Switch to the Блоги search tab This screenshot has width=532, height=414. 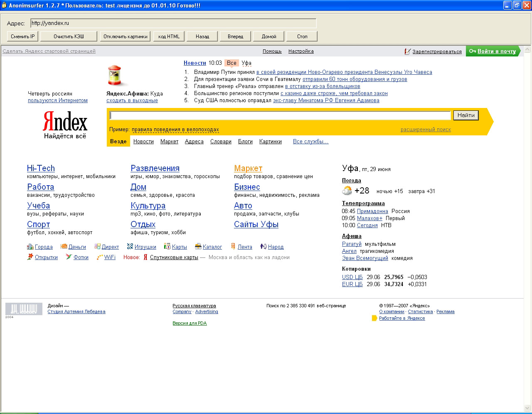[x=245, y=142]
